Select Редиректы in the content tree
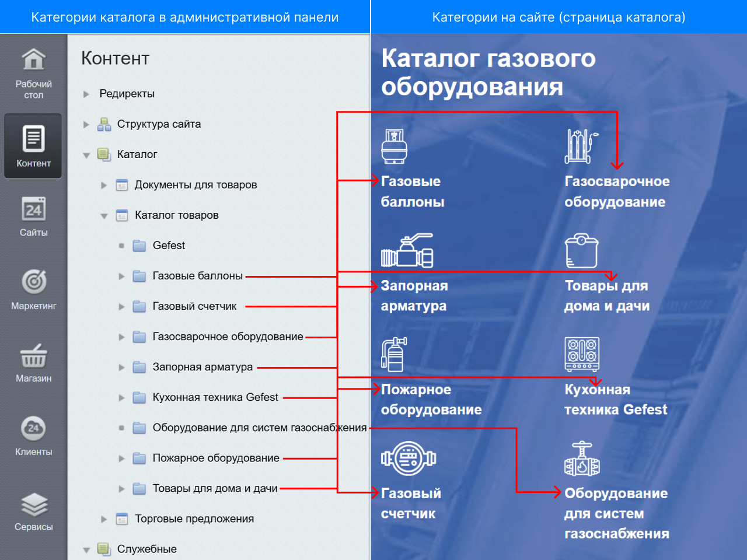The height and width of the screenshot is (560, 747). (127, 94)
